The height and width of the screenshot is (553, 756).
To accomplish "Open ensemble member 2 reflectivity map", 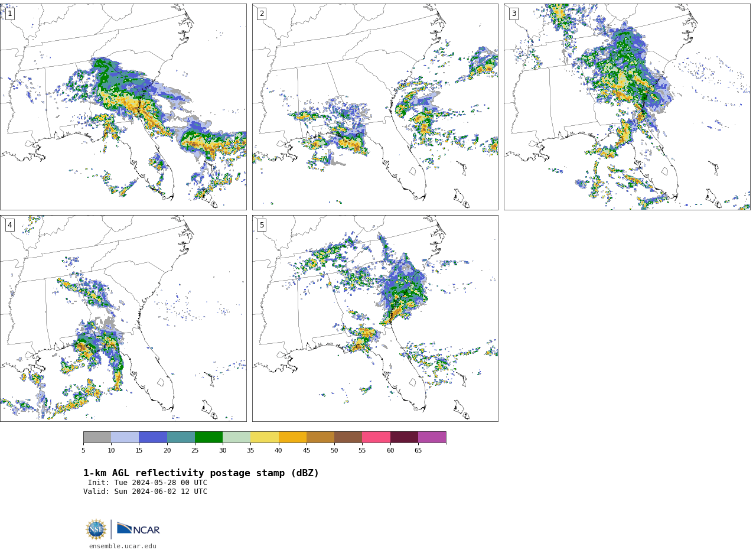I will tap(375, 107).
